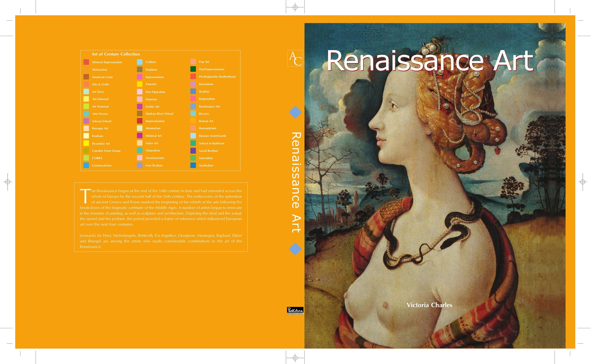Click the salmon swatch beside Pop Art
The width and height of the screenshot is (591, 364).
(x=193, y=62)
